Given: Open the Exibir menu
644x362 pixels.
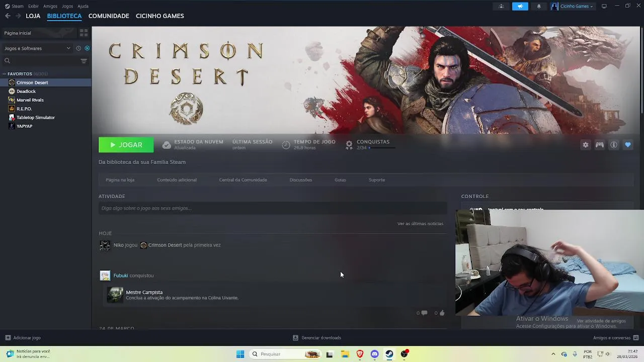Looking at the screenshot, I should 33,6.
